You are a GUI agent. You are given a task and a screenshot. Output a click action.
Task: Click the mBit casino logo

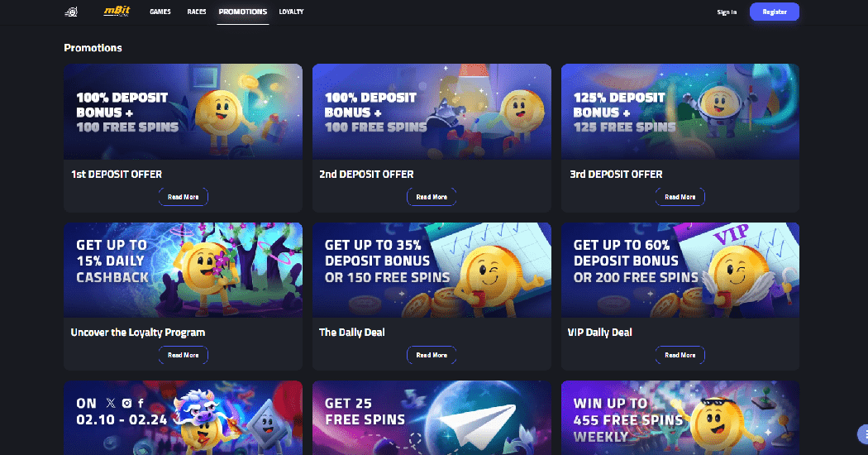tap(117, 11)
